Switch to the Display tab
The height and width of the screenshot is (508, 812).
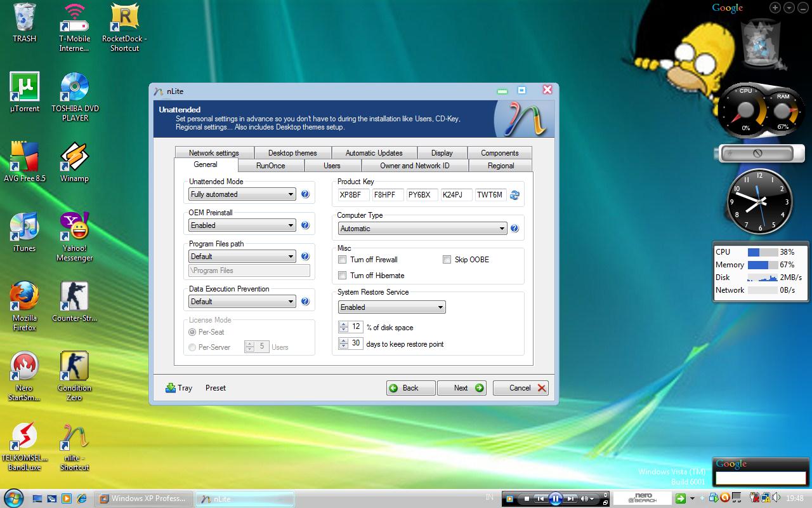(442, 153)
